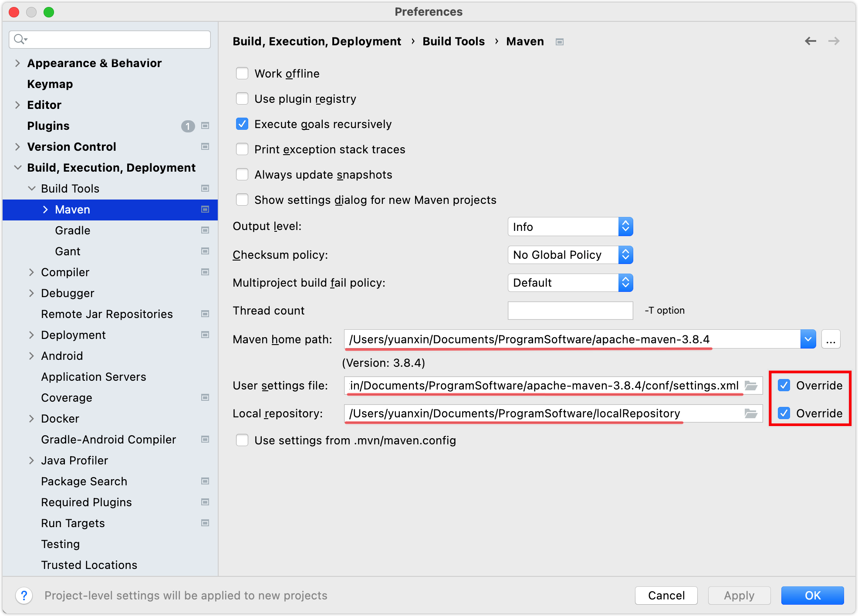Open the Maven home path dropdown arrow

808,339
